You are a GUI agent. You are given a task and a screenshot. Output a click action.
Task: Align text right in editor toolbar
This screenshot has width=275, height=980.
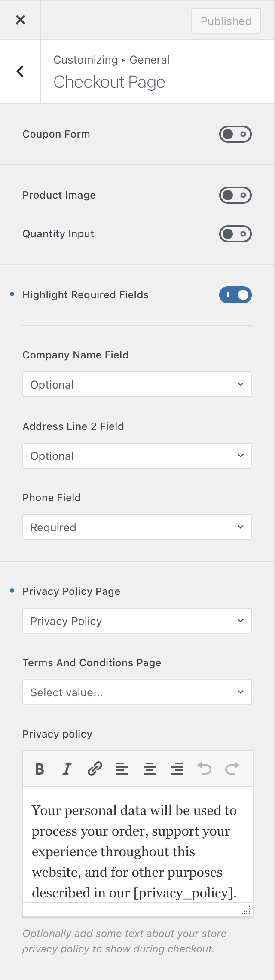(177, 769)
